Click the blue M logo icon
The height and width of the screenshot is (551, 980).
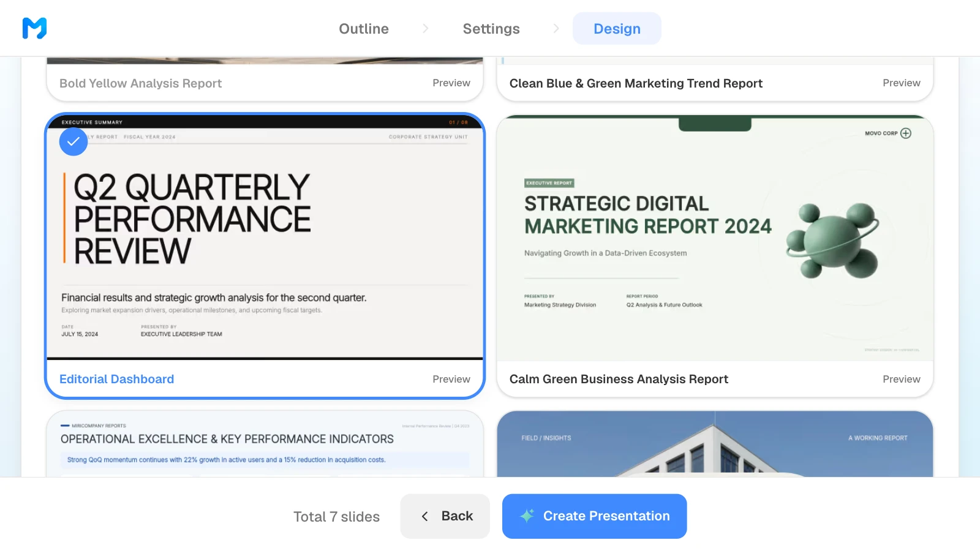point(34,28)
